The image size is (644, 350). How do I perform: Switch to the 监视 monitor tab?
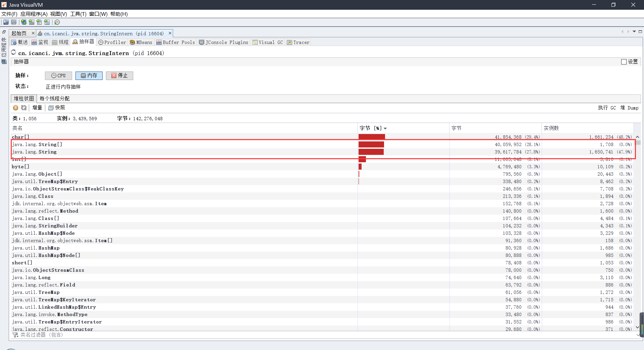point(40,42)
